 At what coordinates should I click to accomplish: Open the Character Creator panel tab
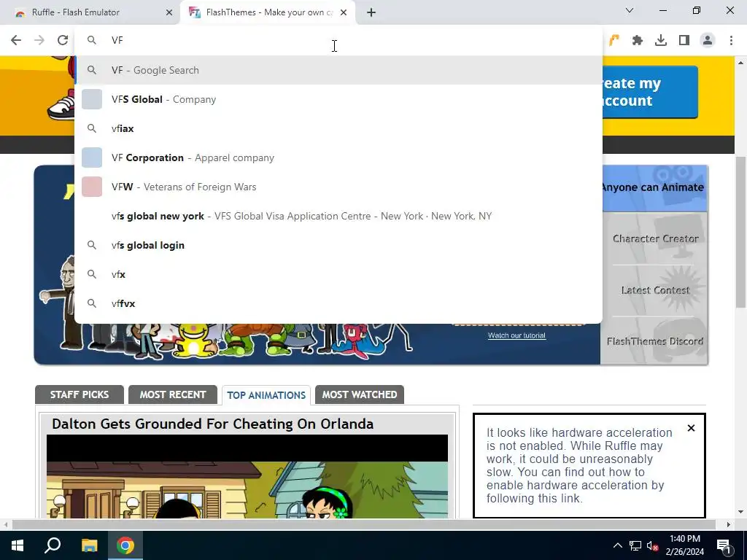655,238
